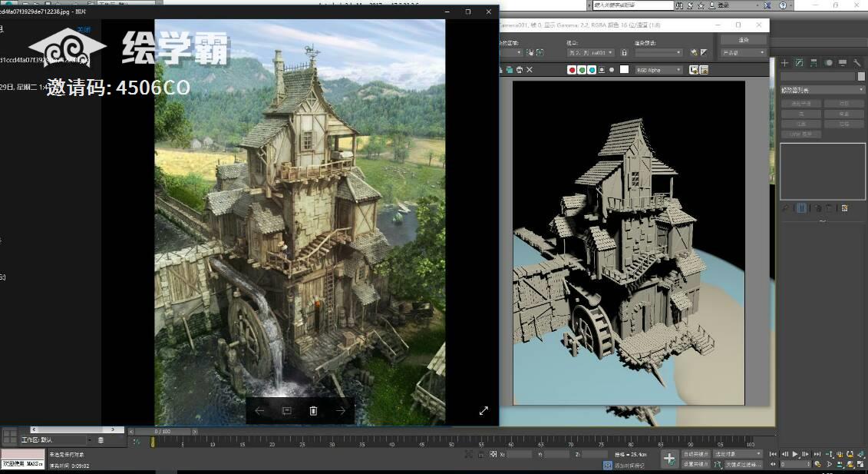Go to previous photo in image viewer
868x474 pixels.
259,411
